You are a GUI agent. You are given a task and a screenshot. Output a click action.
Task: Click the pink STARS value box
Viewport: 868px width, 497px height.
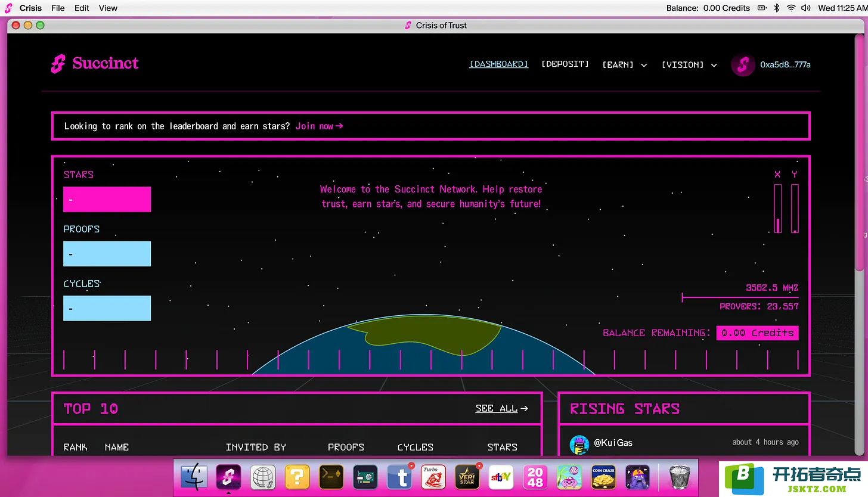click(x=107, y=199)
